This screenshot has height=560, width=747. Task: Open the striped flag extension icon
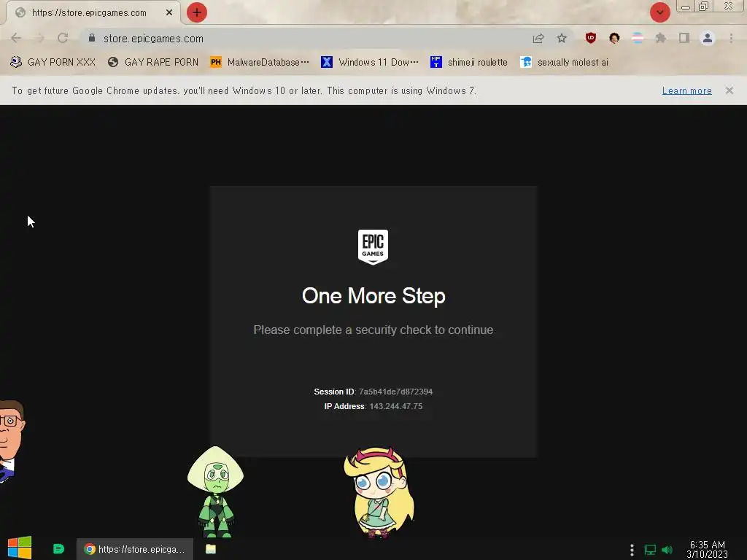click(638, 38)
